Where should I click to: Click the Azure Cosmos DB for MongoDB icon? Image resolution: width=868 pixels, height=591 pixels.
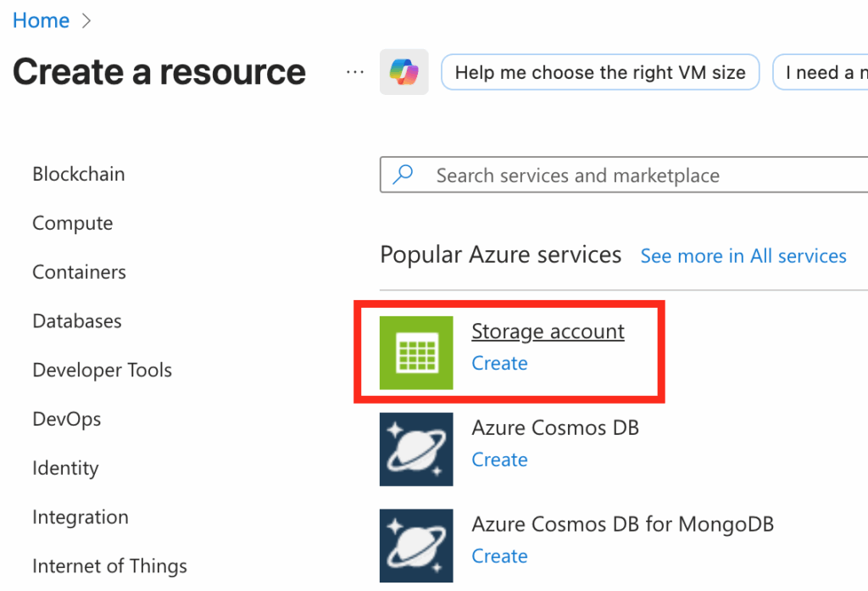pyautogui.click(x=416, y=546)
